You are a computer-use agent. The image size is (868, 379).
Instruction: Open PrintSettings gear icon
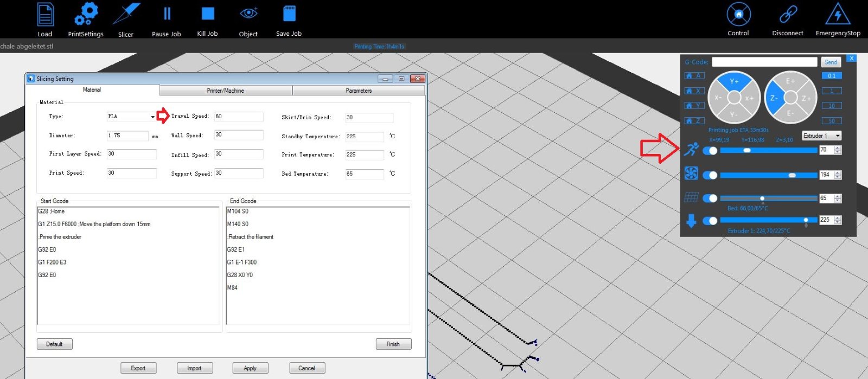pos(86,14)
